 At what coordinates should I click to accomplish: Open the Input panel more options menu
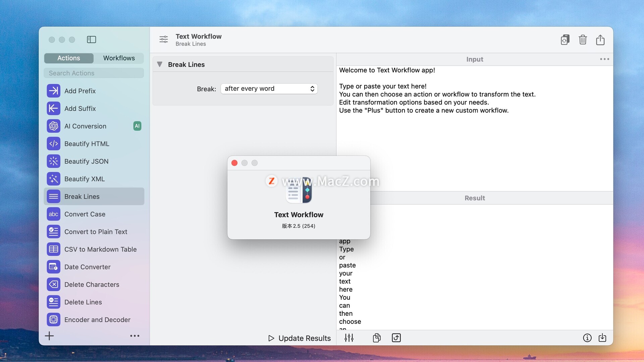(604, 59)
